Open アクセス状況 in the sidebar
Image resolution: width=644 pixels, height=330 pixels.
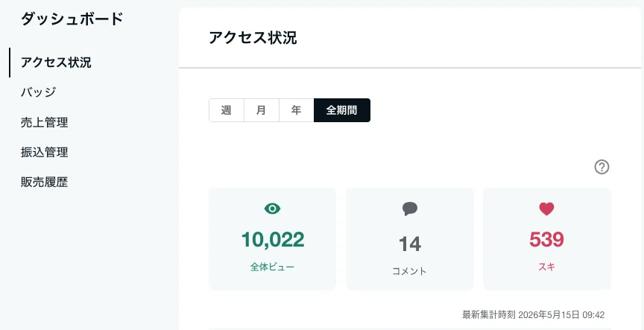[56, 63]
